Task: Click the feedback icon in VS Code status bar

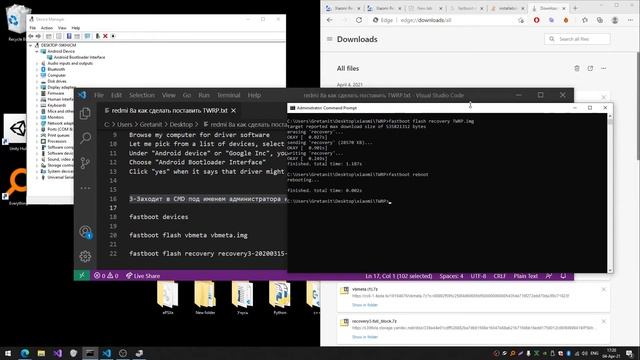Action: (549, 276)
